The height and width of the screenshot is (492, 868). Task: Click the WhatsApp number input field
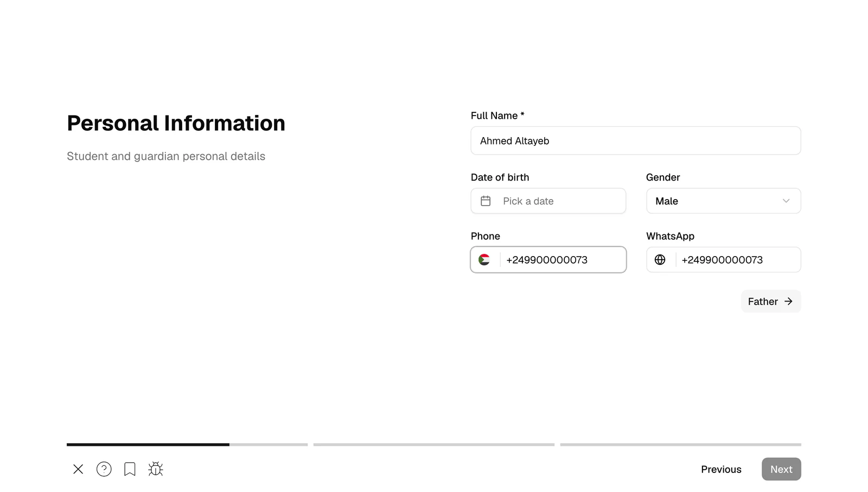tap(738, 260)
